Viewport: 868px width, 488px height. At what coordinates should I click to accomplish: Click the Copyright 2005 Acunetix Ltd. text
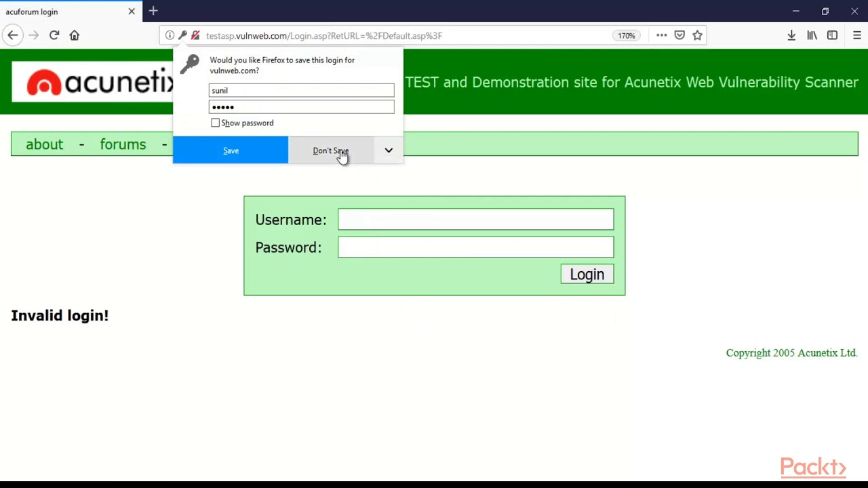[791, 352]
